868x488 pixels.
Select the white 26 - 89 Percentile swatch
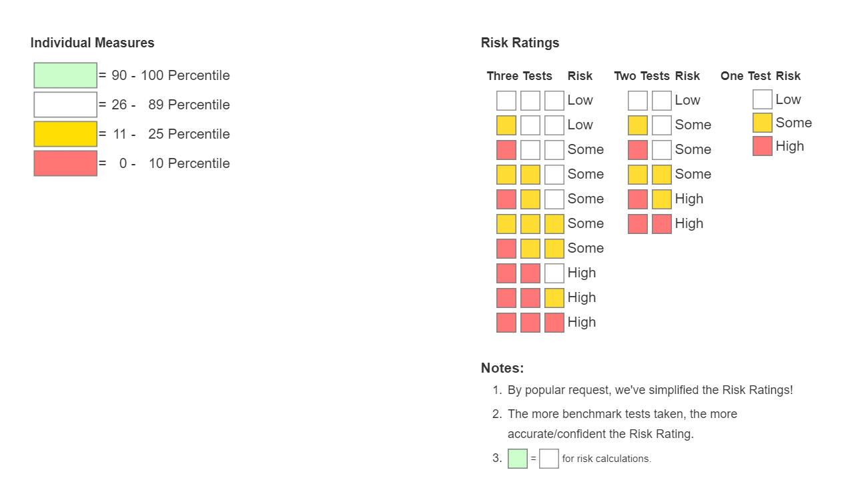(x=65, y=105)
